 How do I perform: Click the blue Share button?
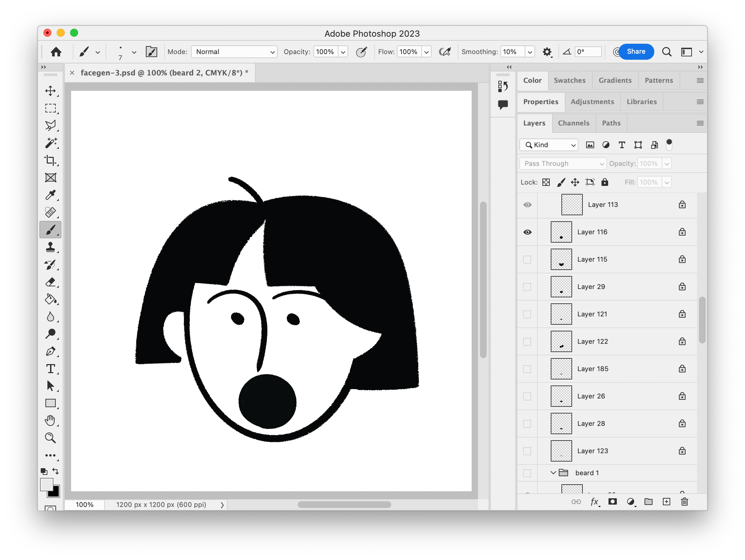tap(636, 51)
